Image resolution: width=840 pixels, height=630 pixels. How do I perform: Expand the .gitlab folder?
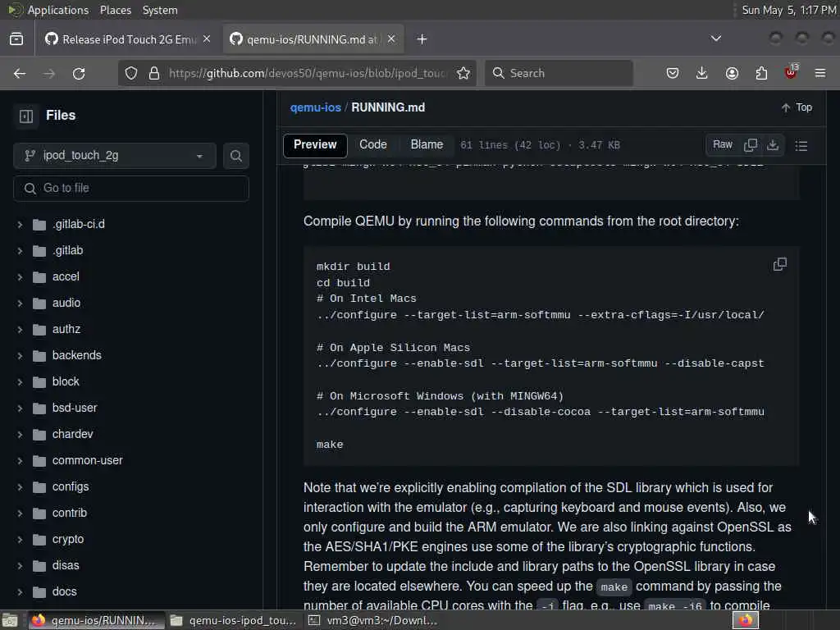(20, 251)
